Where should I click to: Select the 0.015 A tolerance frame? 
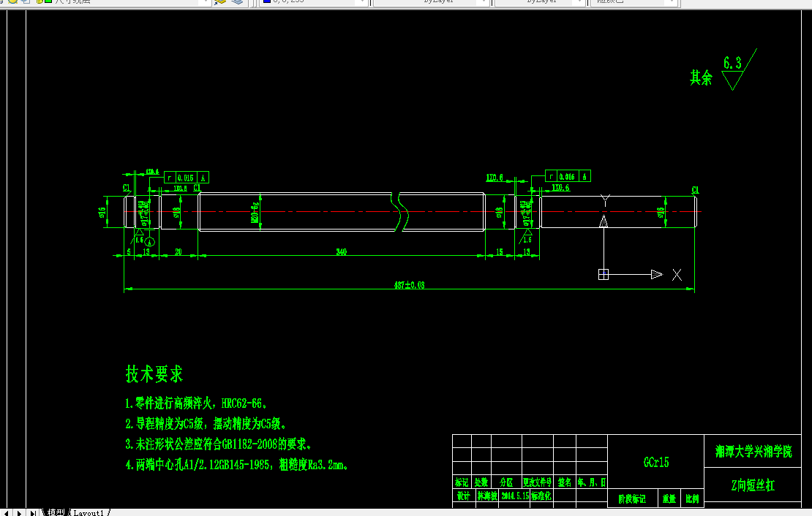tap(187, 178)
